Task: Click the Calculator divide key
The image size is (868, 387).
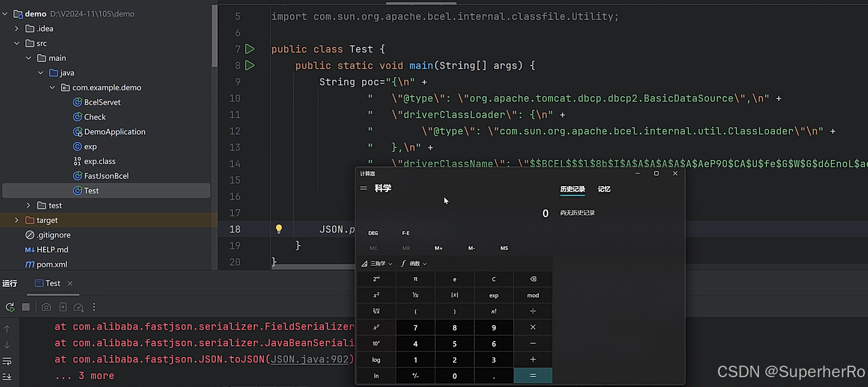Action: pyautogui.click(x=533, y=311)
